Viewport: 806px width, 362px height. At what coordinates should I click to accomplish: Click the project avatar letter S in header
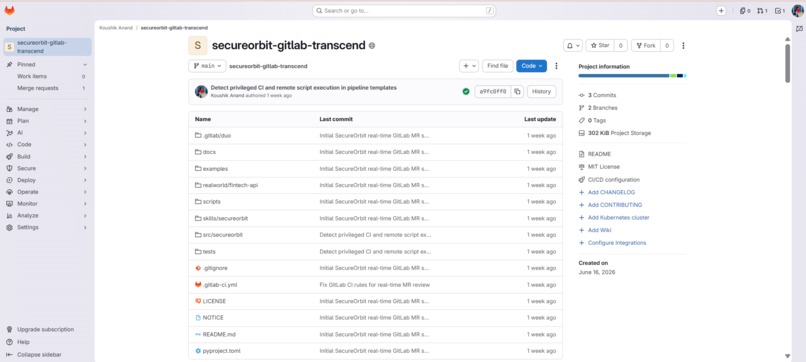pyautogui.click(x=198, y=46)
